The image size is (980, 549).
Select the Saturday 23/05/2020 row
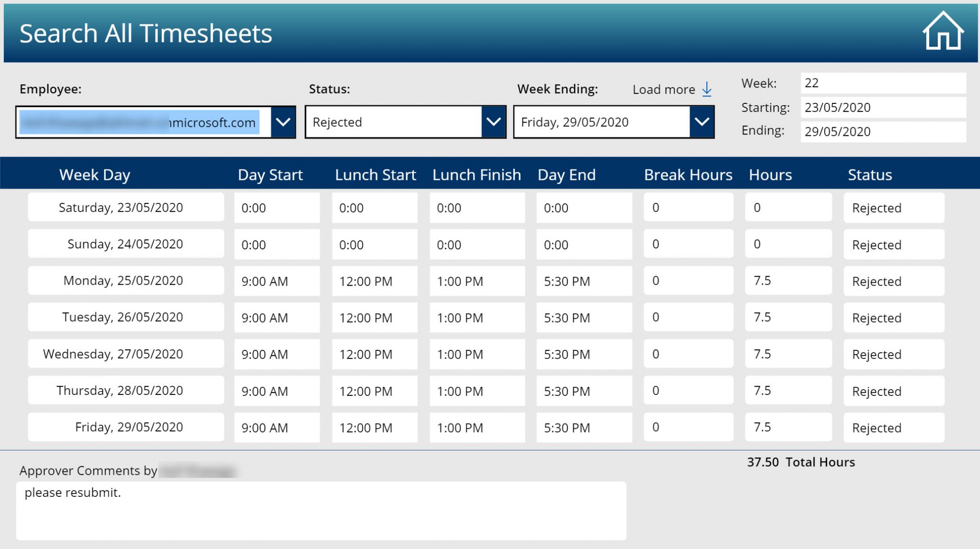126,207
